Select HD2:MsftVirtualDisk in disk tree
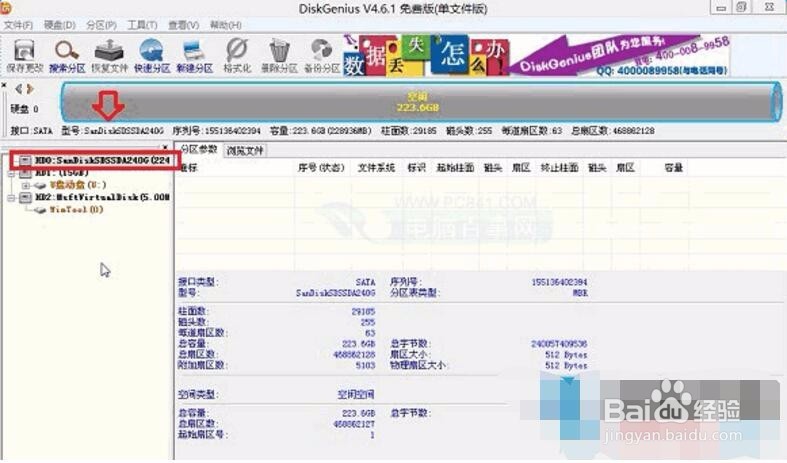Viewport: 787px width, 463px height. [102, 197]
